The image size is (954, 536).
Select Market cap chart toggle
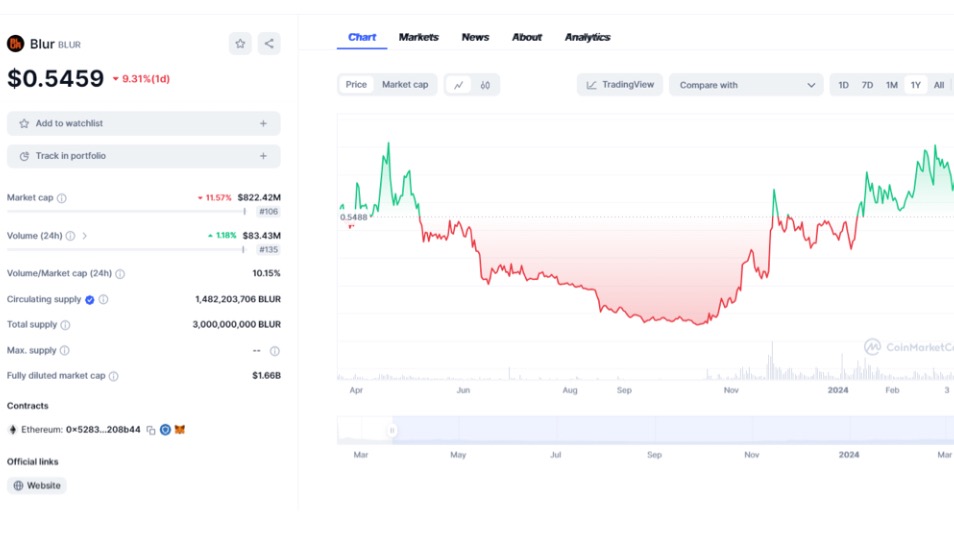click(405, 85)
